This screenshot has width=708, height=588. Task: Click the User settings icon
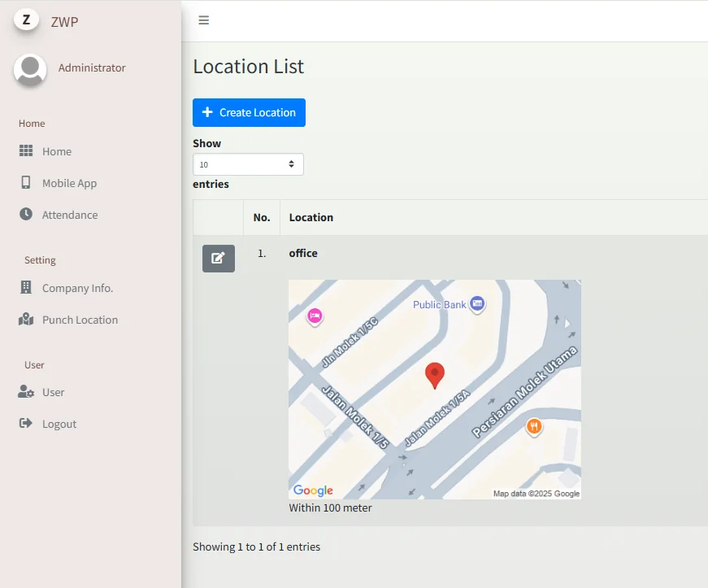26,391
